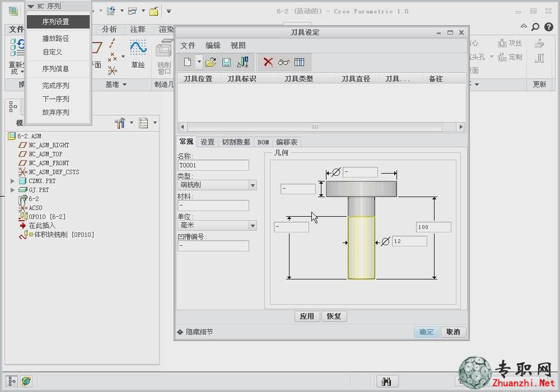This screenshot has width=560, height=392.
Task: Click the quick-access regenerate list icon
Action: click(111, 11)
